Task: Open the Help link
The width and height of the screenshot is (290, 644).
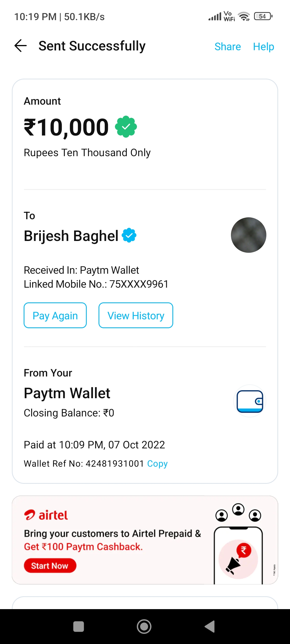Action: click(263, 47)
